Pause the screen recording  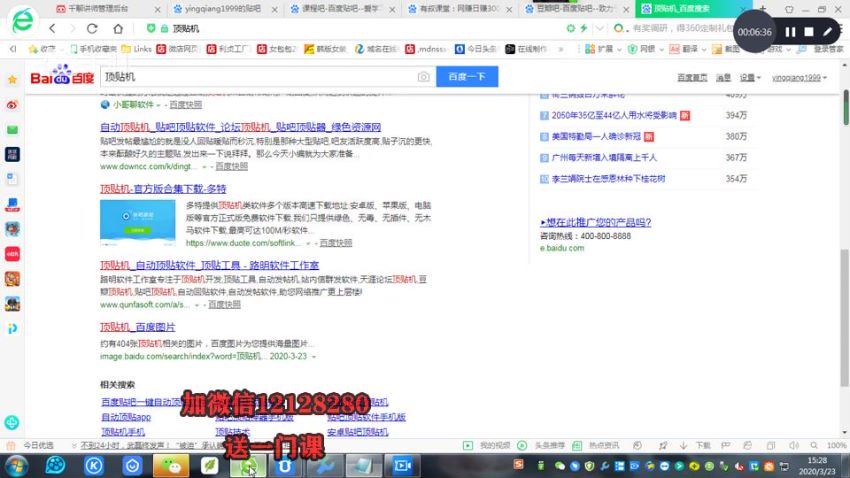pos(790,32)
